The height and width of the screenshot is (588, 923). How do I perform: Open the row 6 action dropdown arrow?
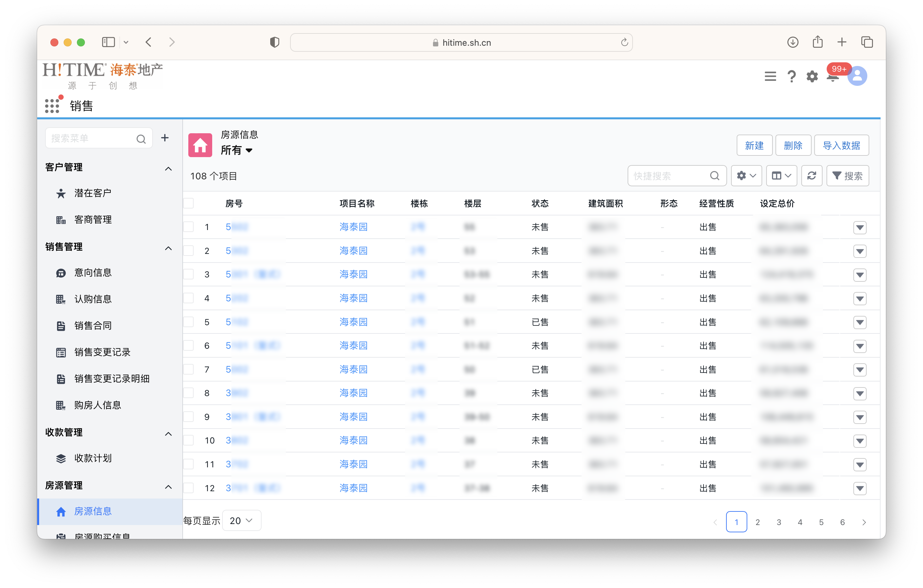(x=860, y=346)
